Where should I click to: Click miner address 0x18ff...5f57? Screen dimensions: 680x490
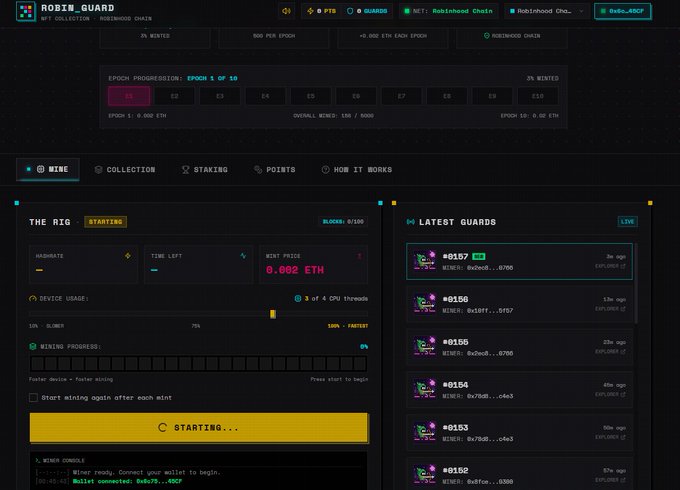tap(490, 311)
